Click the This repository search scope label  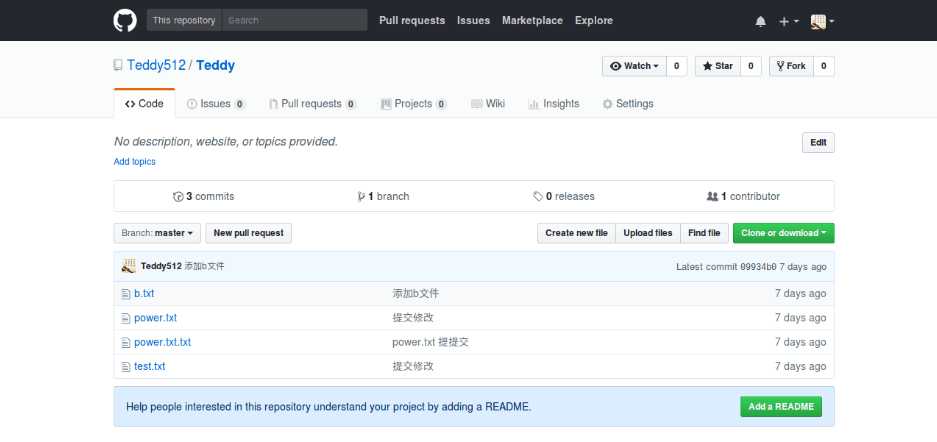[x=184, y=20]
